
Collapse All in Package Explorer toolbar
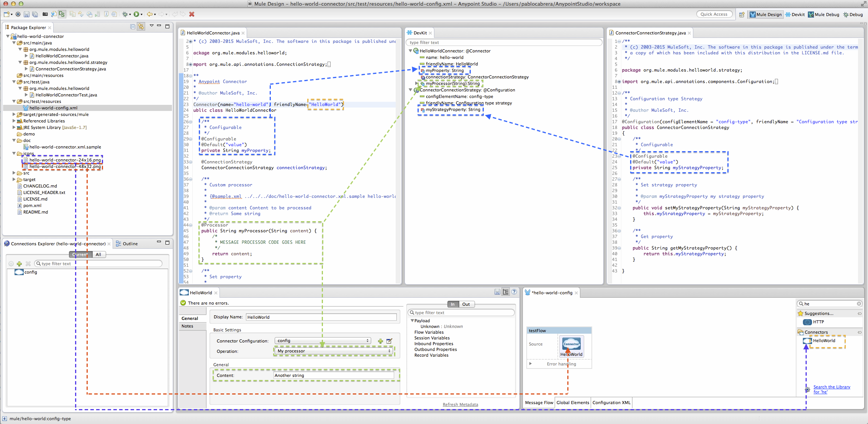(x=133, y=27)
